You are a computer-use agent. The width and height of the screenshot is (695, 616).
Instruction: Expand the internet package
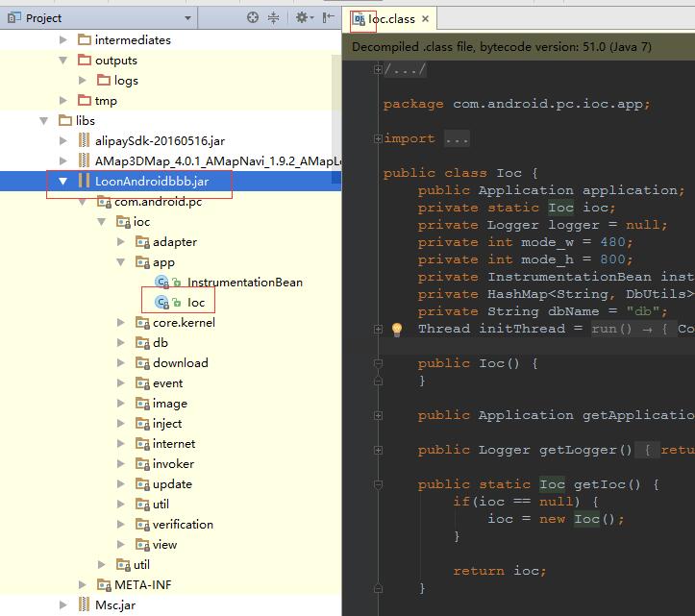[120, 444]
